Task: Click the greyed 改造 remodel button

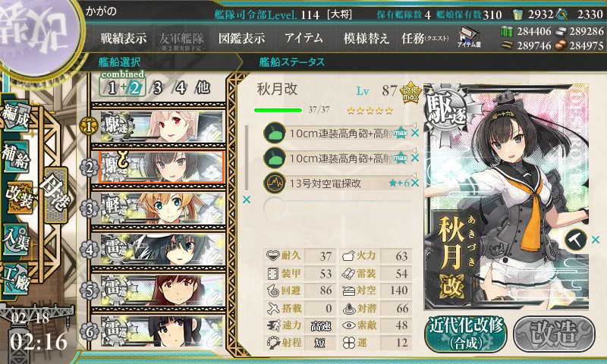Action: pos(554,334)
